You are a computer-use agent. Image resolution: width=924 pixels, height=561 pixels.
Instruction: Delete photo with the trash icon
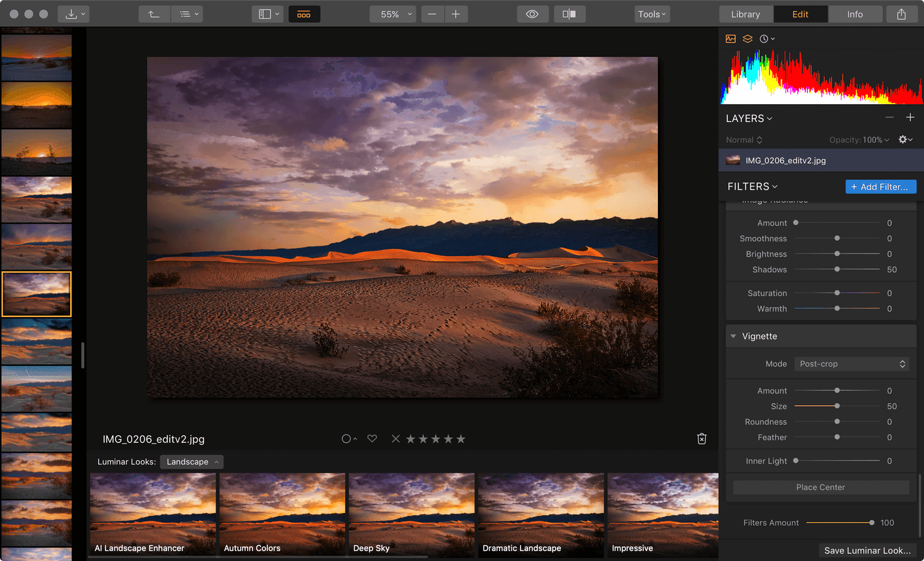click(x=702, y=438)
